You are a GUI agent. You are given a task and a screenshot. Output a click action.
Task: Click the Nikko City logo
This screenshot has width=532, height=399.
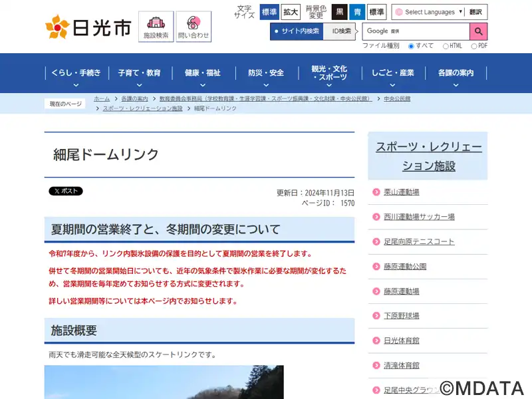coord(88,27)
